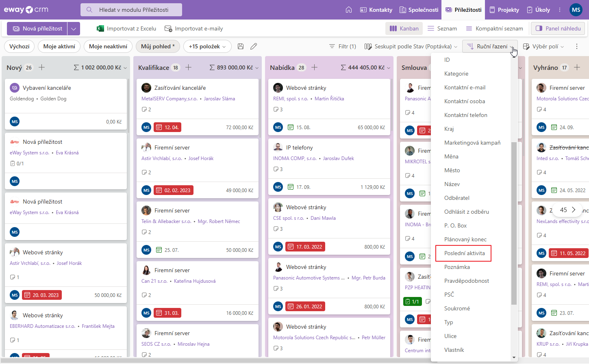Switch to Kompaktní seznam view
The width and height of the screenshot is (589, 364).
click(x=494, y=28)
